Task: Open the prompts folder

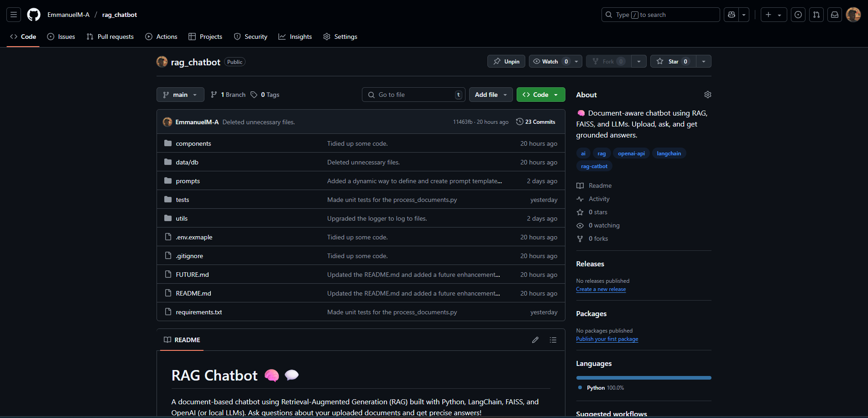Action: [188, 181]
